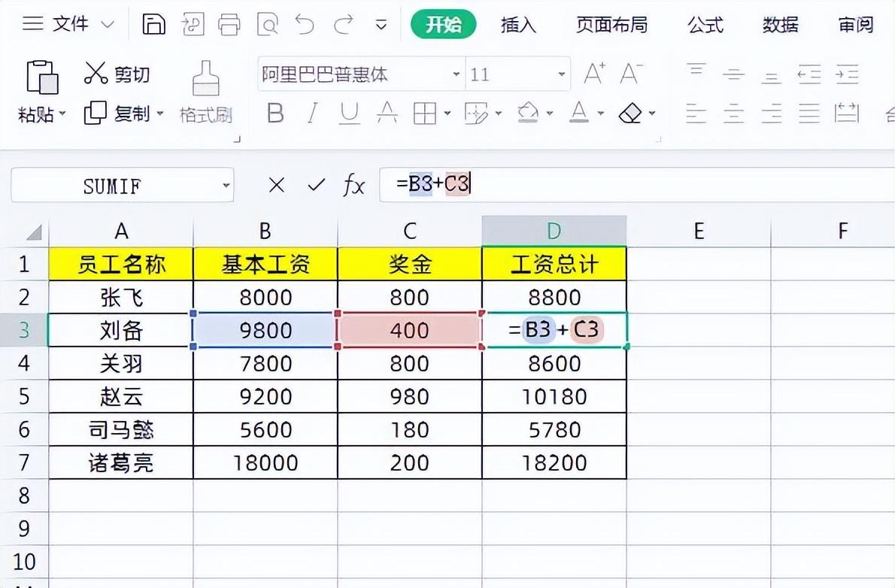Click the Redo arrow icon
The image size is (895, 588).
pos(344,25)
